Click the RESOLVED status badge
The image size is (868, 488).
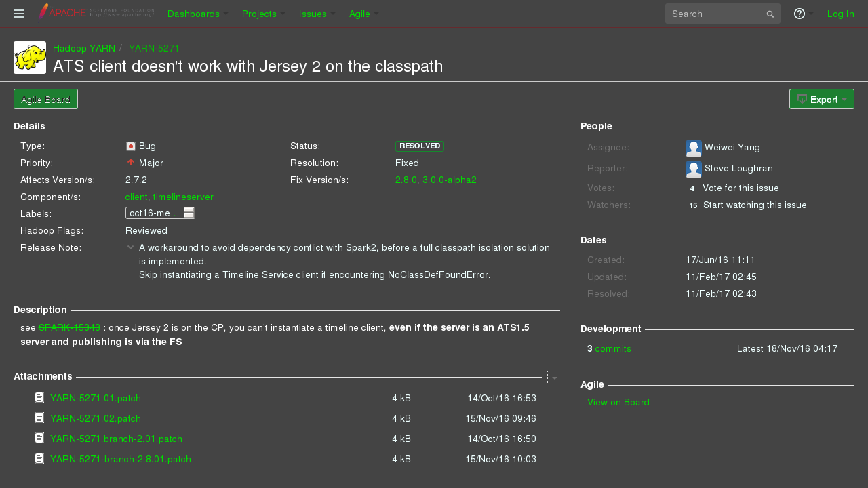[x=420, y=146]
